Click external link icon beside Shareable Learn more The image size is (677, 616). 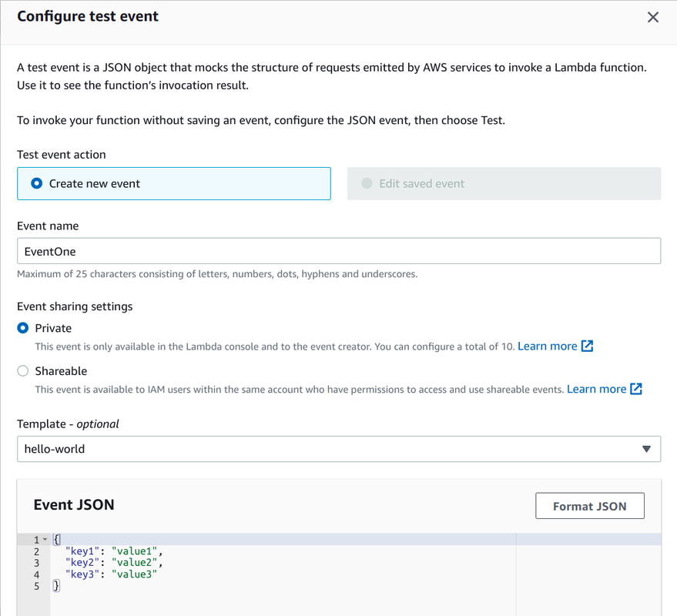636,390
